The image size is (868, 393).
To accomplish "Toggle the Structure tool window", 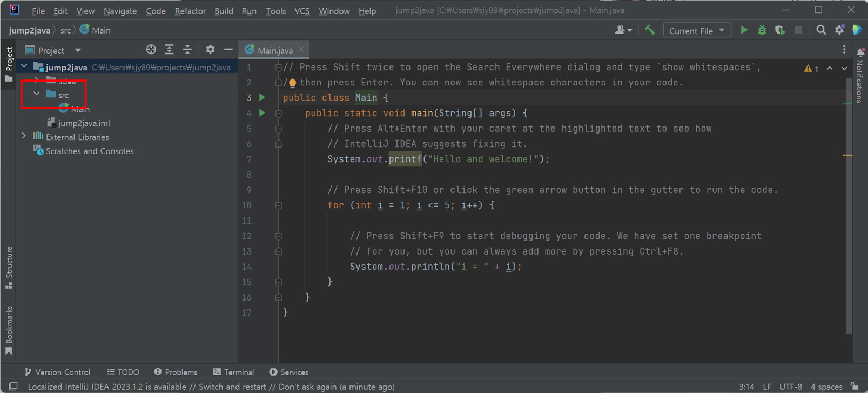I will tap(9, 268).
